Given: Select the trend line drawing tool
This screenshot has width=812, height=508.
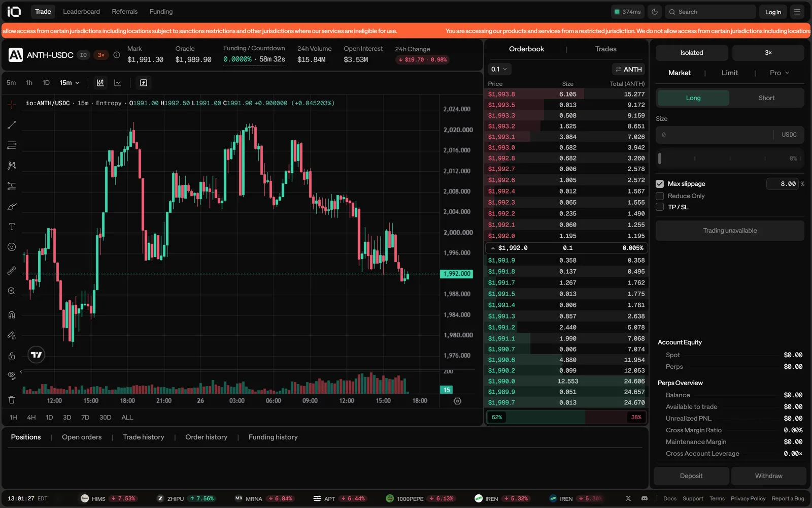Looking at the screenshot, I should point(12,125).
